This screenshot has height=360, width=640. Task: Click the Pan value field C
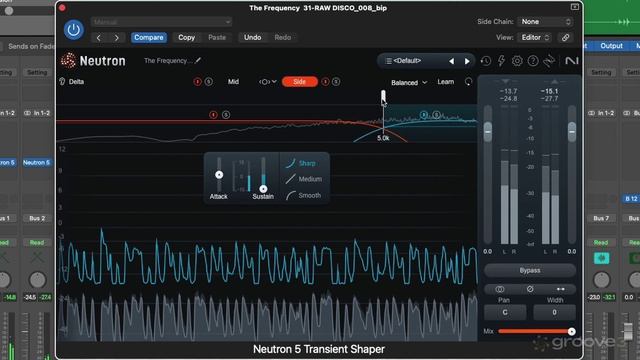505,312
